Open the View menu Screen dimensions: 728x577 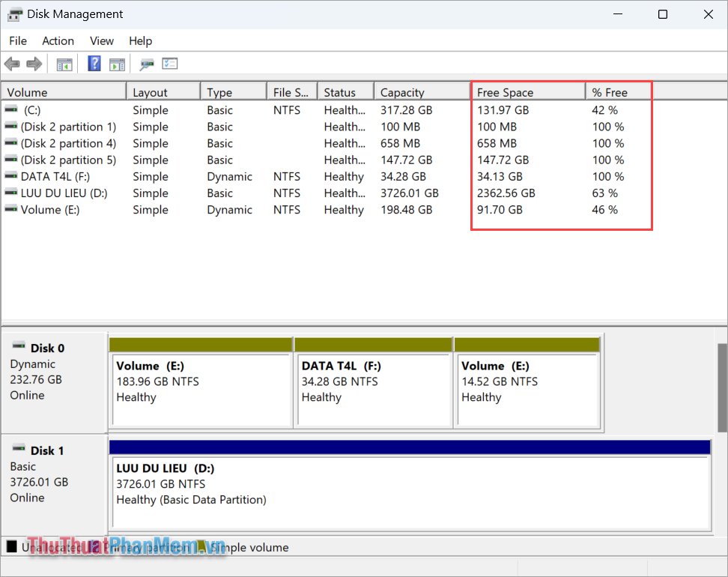(x=101, y=40)
